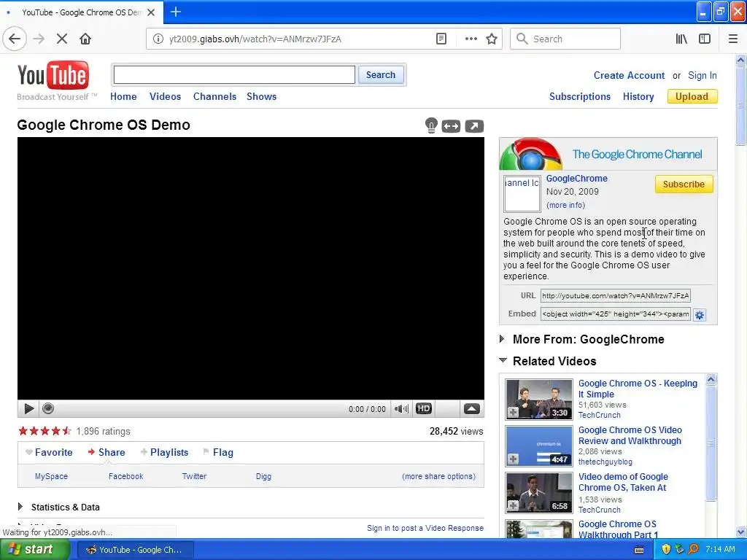
Task: Open History link
Action: coord(638,97)
